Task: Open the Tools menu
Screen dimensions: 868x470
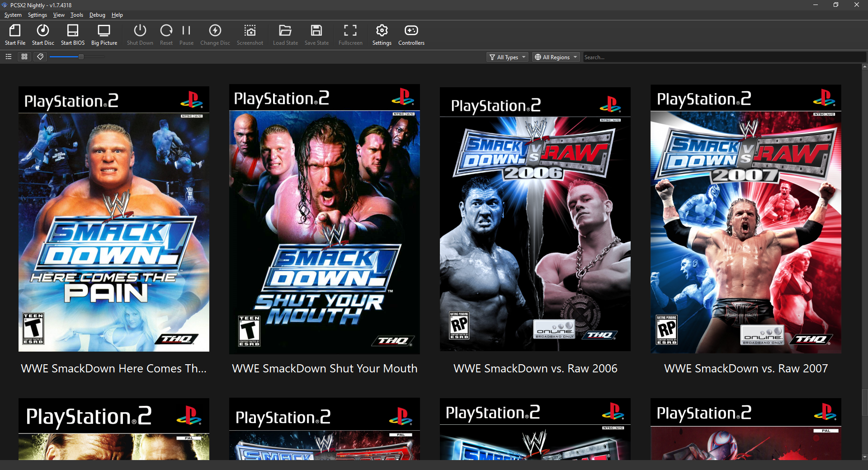Action: 77,15
